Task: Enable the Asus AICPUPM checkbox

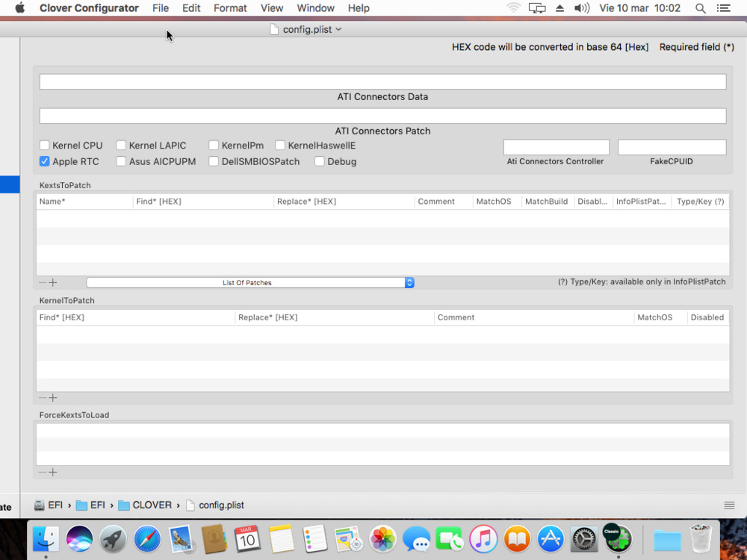Action: pyautogui.click(x=121, y=161)
